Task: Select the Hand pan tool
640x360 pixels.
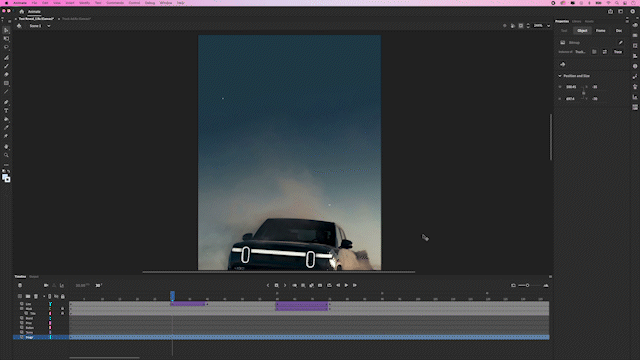Action: click(6, 147)
